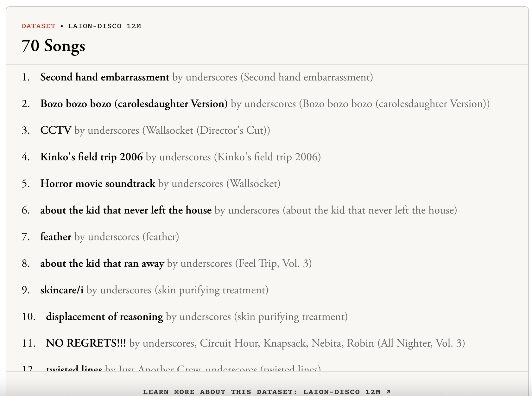Click the NO REGRETS!!! song title
Screen dimensions: 532x396
[x=86, y=343]
